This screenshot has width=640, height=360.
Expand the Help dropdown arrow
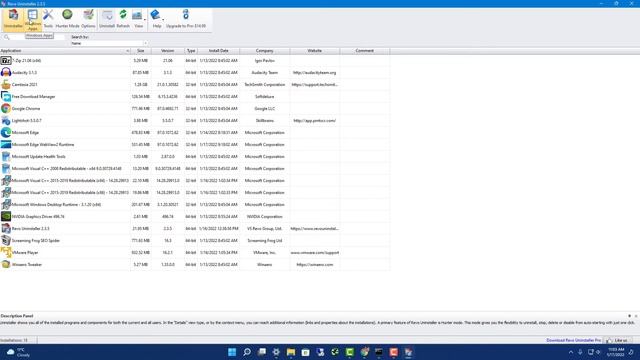(163, 20)
